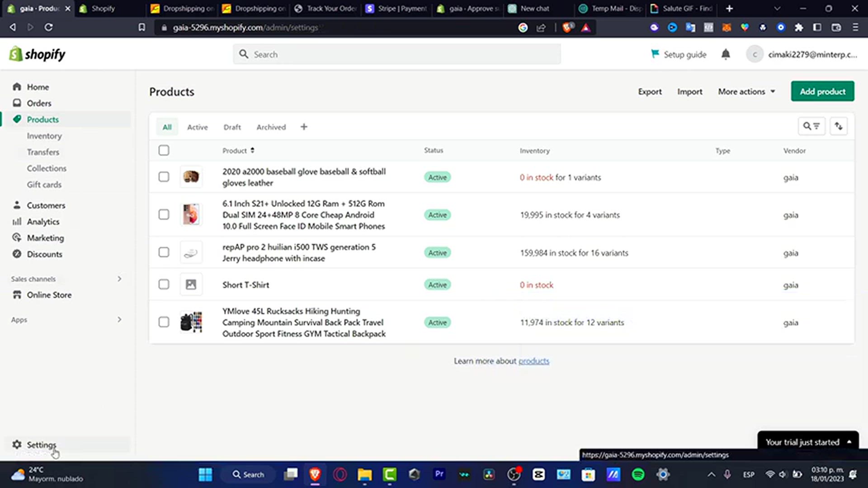Expand the Sales channels section
This screenshot has width=868, height=488.
pyautogui.click(x=119, y=279)
